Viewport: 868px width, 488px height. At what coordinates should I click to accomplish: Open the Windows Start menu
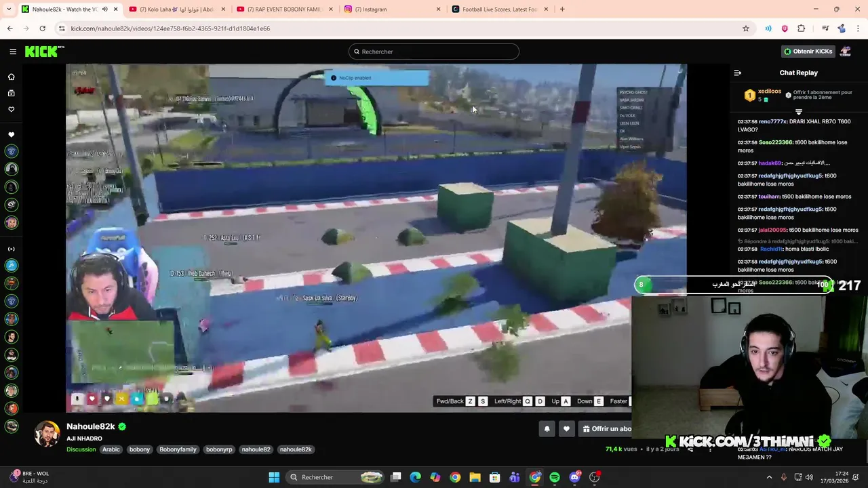[274, 477]
